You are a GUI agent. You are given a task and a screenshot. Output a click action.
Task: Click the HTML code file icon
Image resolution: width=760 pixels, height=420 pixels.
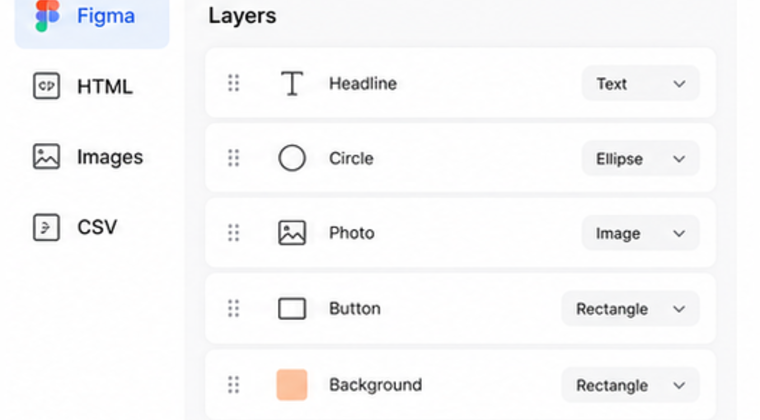47,86
